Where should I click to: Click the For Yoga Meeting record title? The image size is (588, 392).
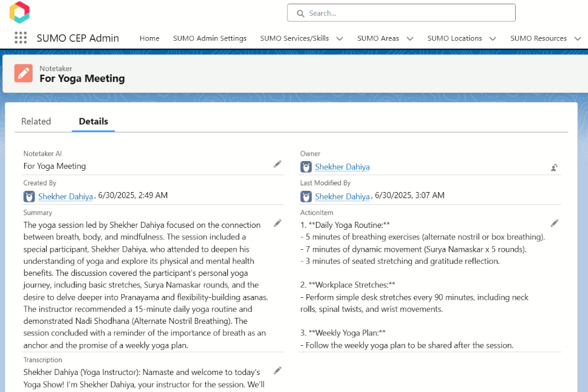pyautogui.click(x=82, y=78)
